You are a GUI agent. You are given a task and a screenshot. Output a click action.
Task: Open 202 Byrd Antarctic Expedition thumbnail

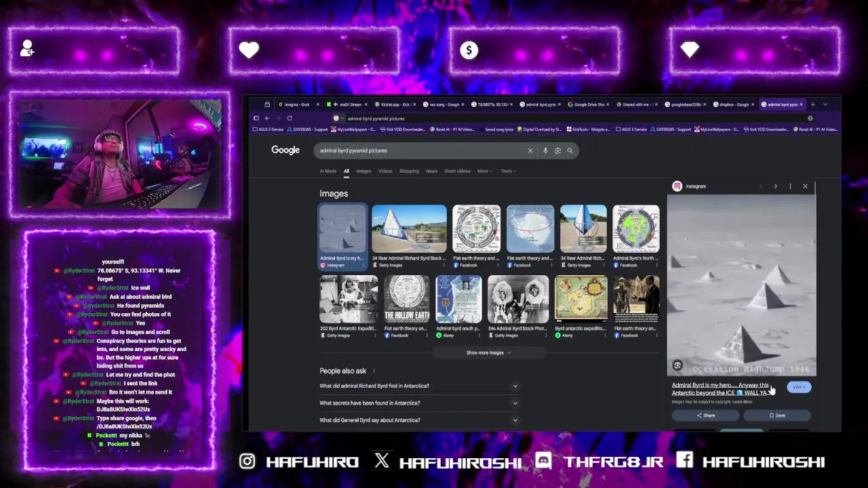pos(349,299)
